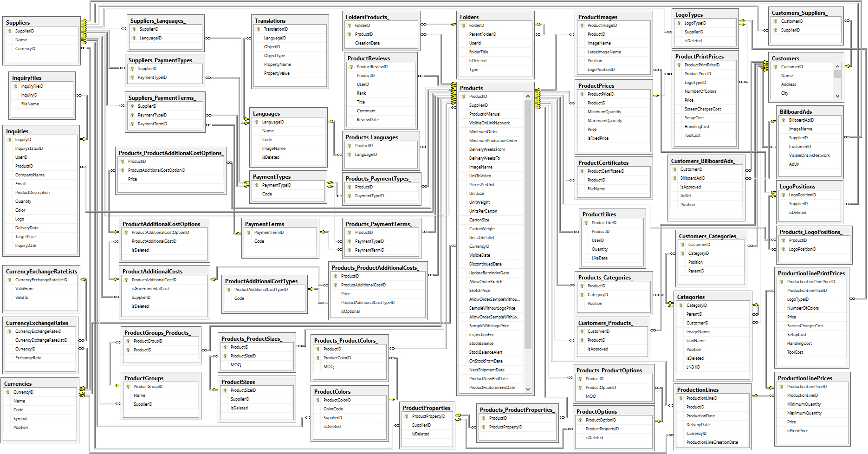Click the key icon beside ProductionLineID in ProductionLines
The width and height of the screenshot is (868, 454).
[681, 398]
